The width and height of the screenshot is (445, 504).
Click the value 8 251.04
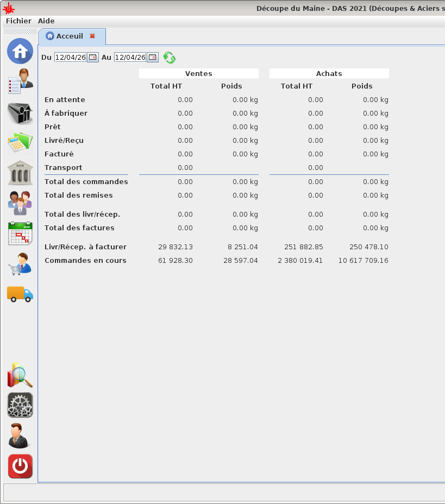coord(243,247)
